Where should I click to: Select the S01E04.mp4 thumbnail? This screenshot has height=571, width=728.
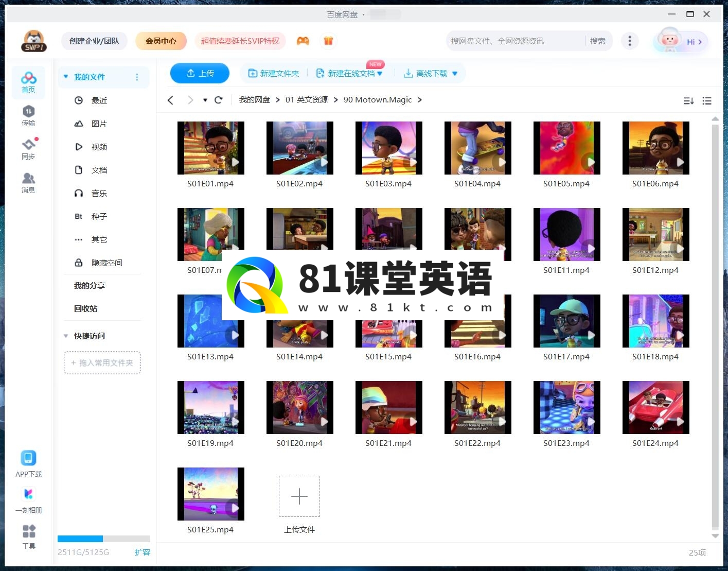click(x=478, y=148)
